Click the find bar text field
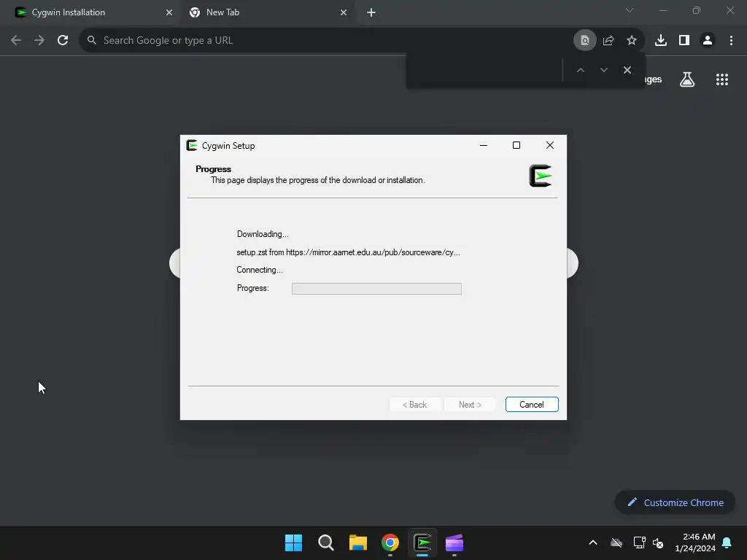Image resolution: width=747 pixels, height=560 pixels. [484, 70]
